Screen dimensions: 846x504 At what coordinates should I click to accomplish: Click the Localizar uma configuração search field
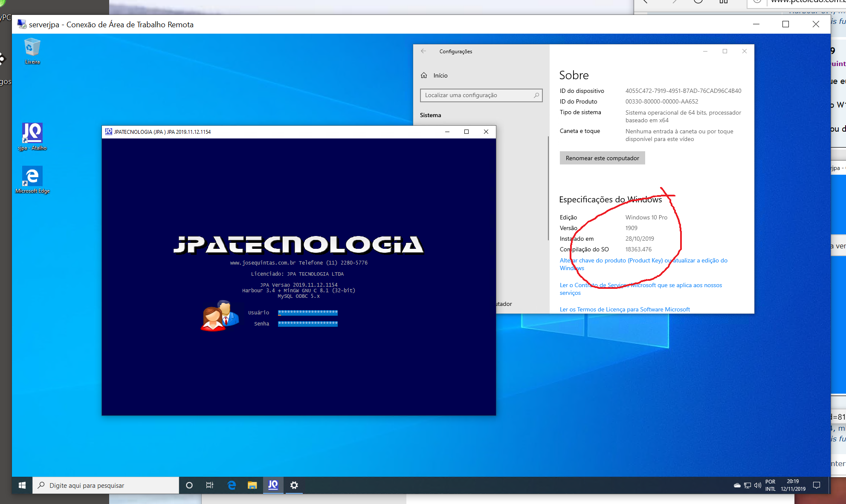[478, 95]
